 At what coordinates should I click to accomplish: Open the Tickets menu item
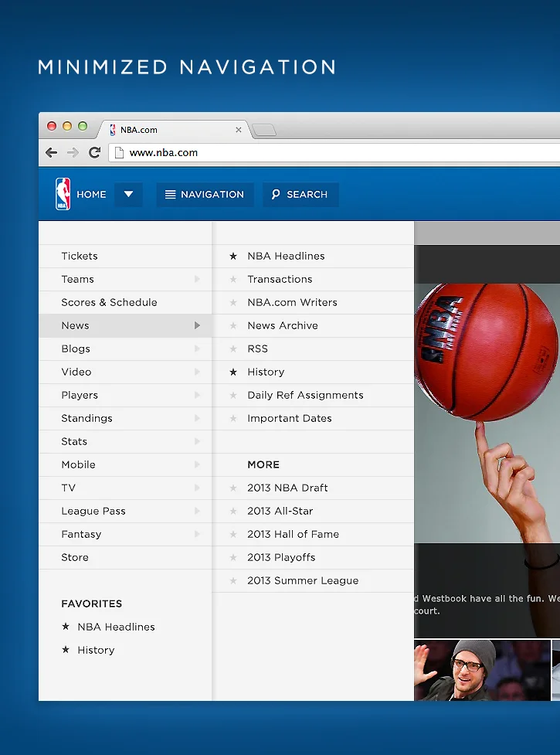(125, 256)
